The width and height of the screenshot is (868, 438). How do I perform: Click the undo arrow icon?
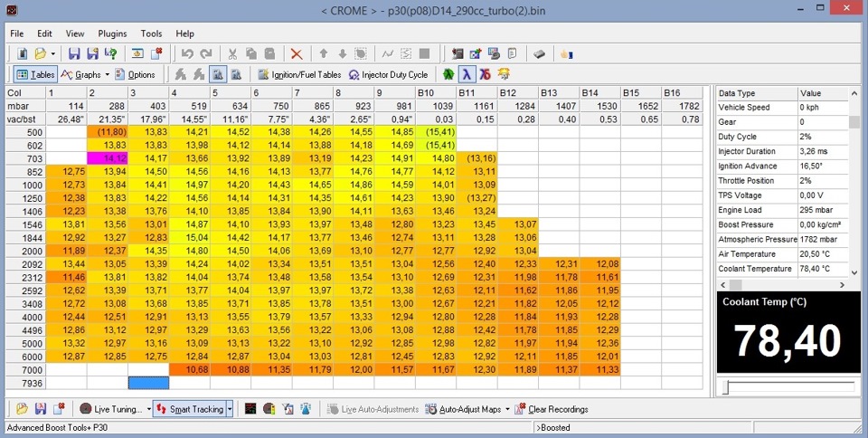coord(187,53)
